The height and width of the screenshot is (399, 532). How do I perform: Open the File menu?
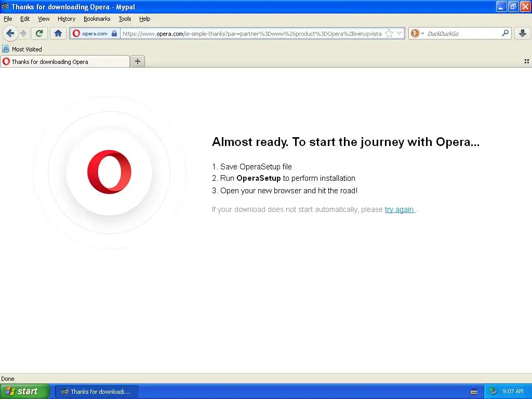coord(8,19)
